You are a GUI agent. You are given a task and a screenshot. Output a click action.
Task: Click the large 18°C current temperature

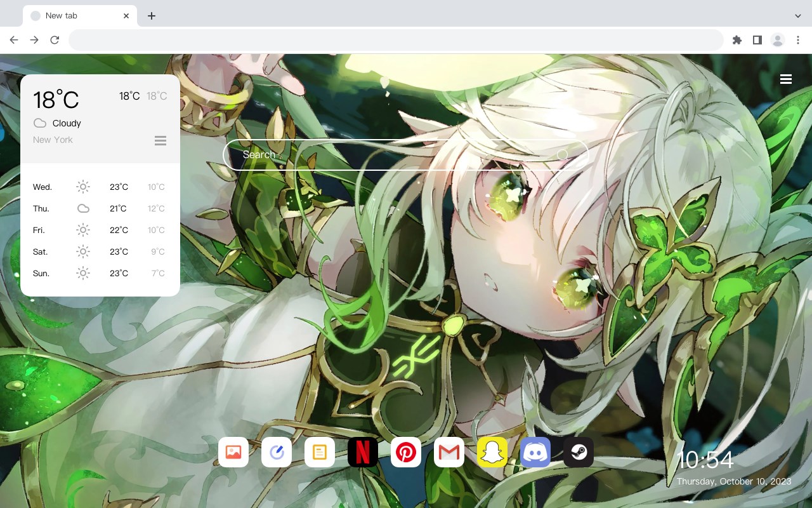point(56,100)
